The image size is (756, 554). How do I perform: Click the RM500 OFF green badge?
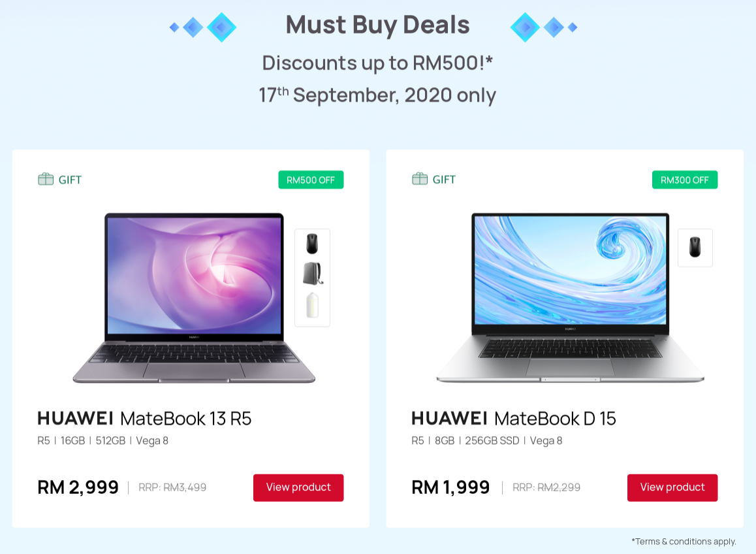pyautogui.click(x=311, y=180)
